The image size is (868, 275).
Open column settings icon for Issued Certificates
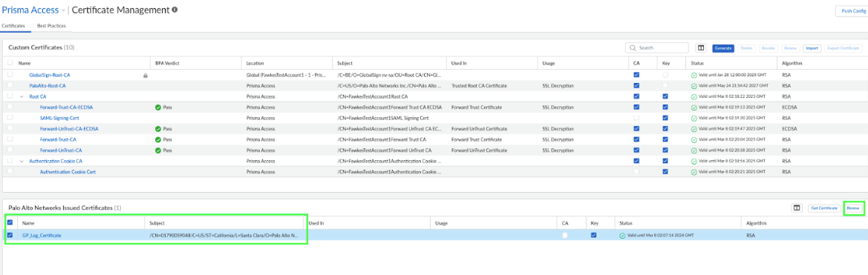coord(797,208)
